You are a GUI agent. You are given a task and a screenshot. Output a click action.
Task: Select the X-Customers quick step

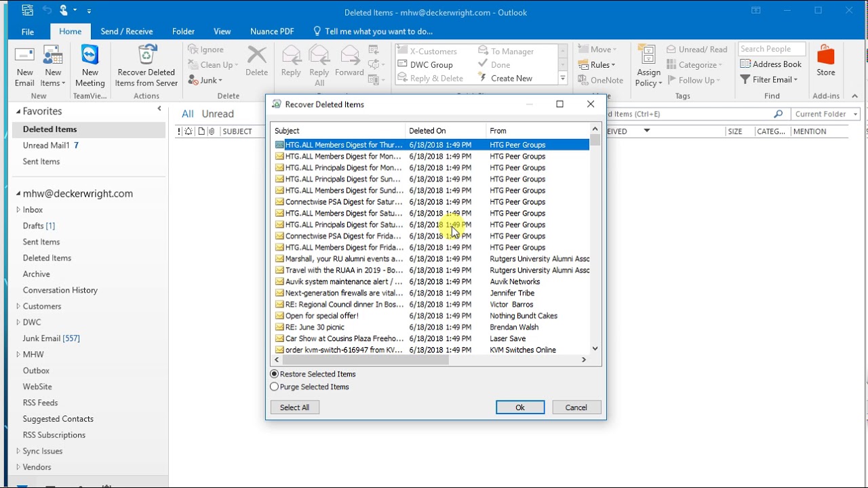coord(433,51)
